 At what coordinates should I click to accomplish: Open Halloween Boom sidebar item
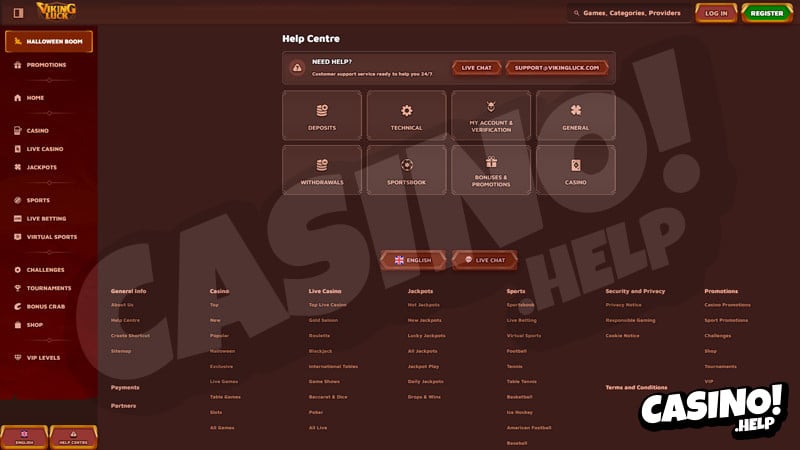click(49, 41)
